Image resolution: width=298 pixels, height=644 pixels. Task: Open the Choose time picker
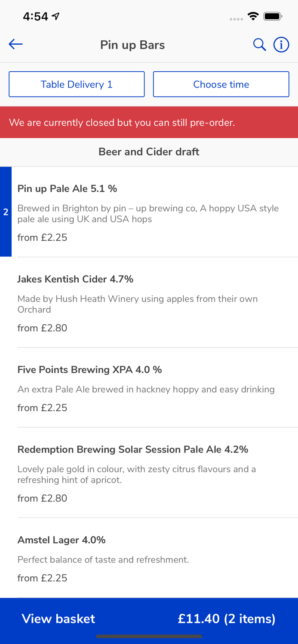pyautogui.click(x=221, y=84)
